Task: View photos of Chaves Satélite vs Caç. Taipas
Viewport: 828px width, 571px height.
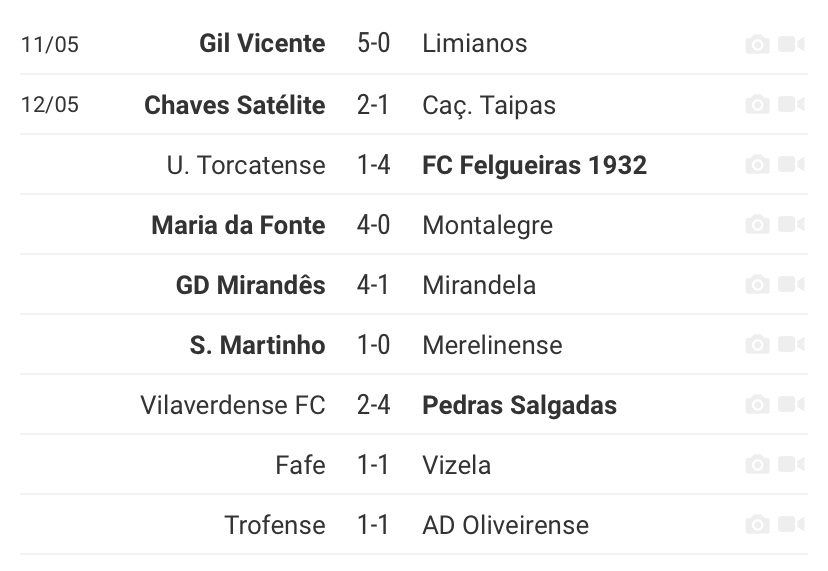Action: click(x=757, y=105)
